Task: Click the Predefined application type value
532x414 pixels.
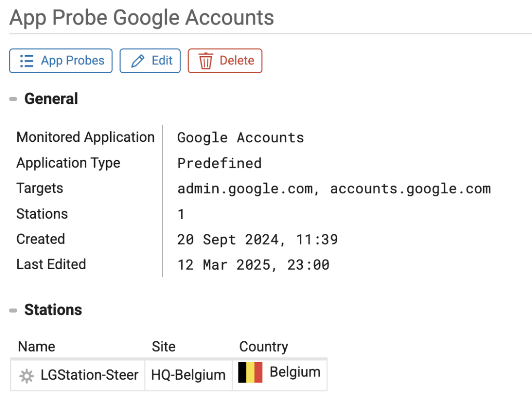Action: (x=219, y=163)
